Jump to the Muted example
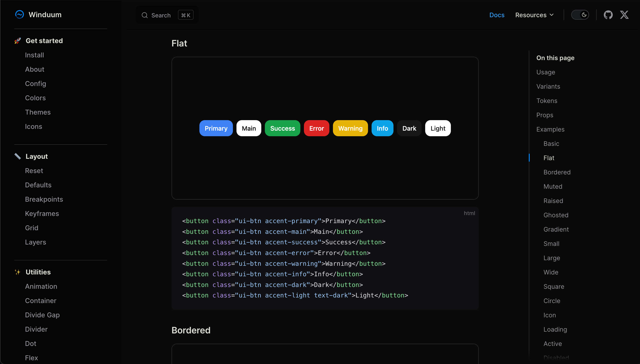The height and width of the screenshot is (364, 640). [x=553, y=186]
